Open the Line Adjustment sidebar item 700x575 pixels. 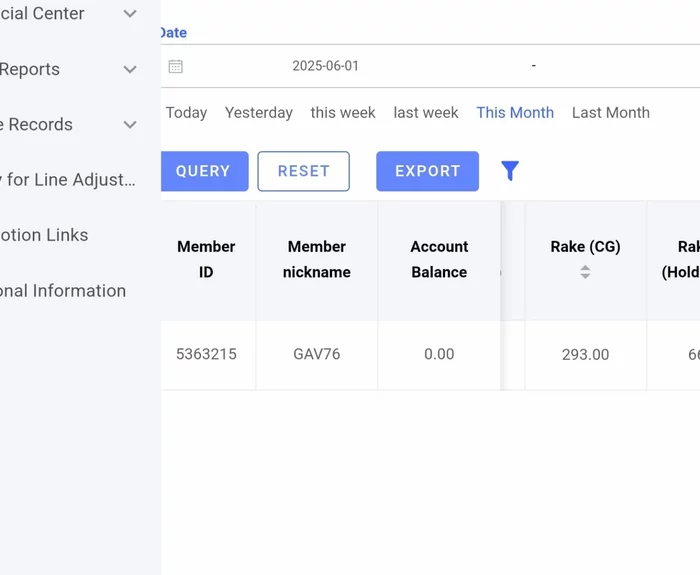pyautogui.click(x=70, y=180)
